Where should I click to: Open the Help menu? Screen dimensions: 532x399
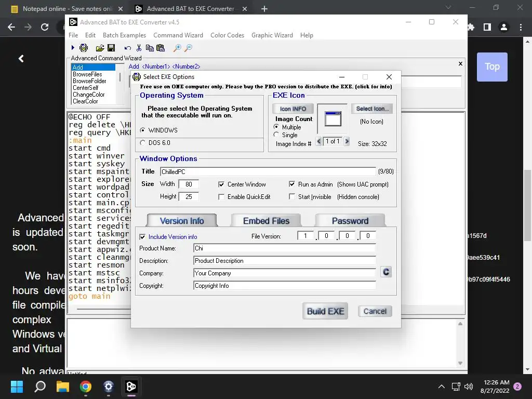click(x=307, y=35)
